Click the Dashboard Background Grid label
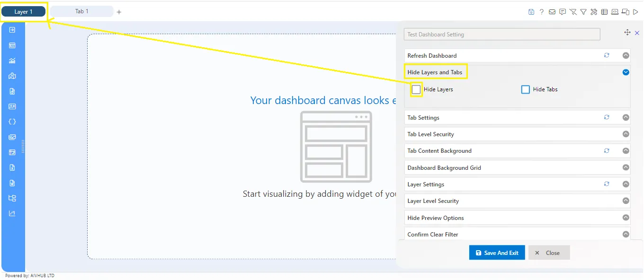 [x=444, y=167]
